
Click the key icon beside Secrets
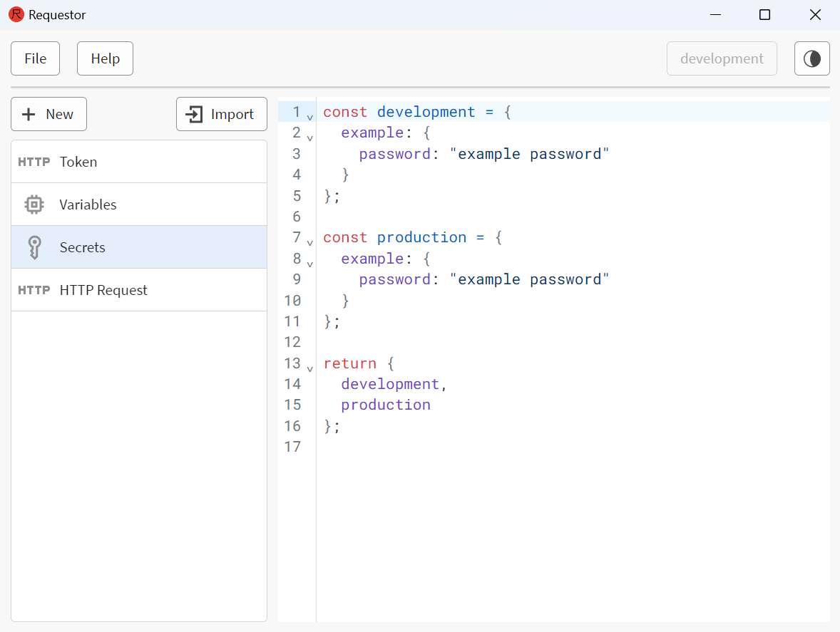click(34, 247)
